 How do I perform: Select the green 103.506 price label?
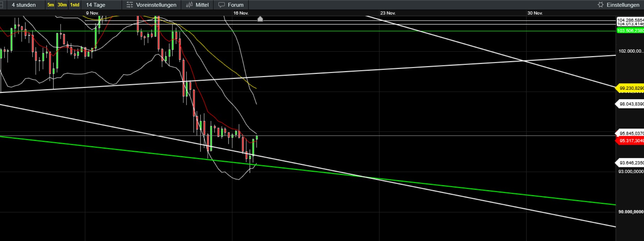click(630, 31)
